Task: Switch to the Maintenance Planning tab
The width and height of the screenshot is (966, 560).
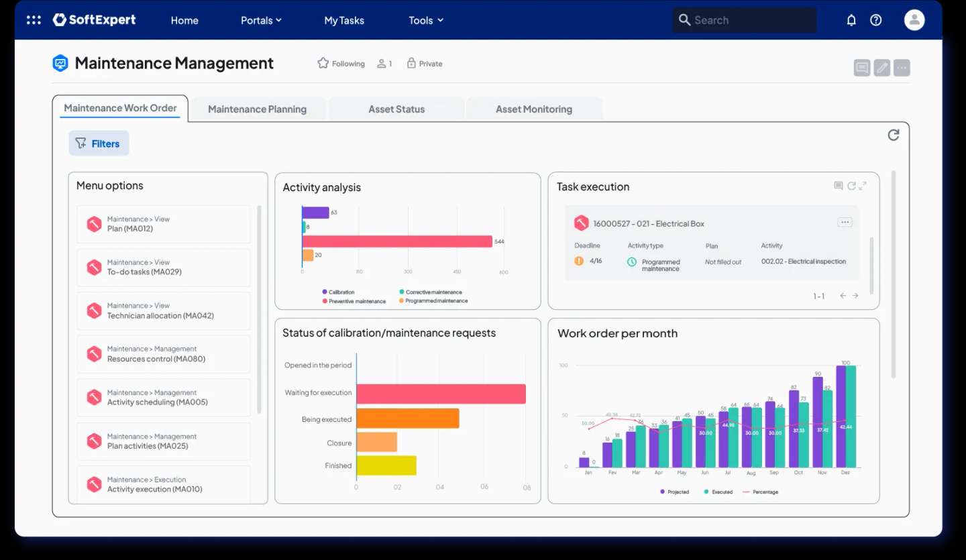Action: [x=257, y=109]
